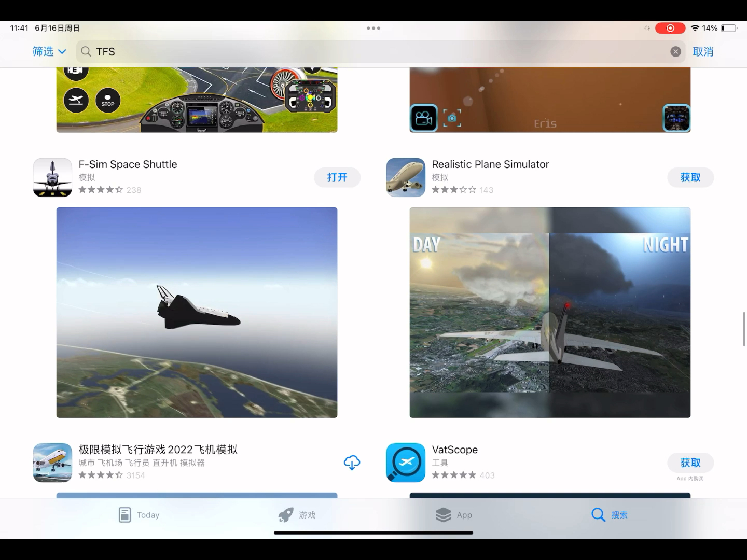Open VatScope title text
The width and height of the screenshot is (747, 560).
(454, 450)
